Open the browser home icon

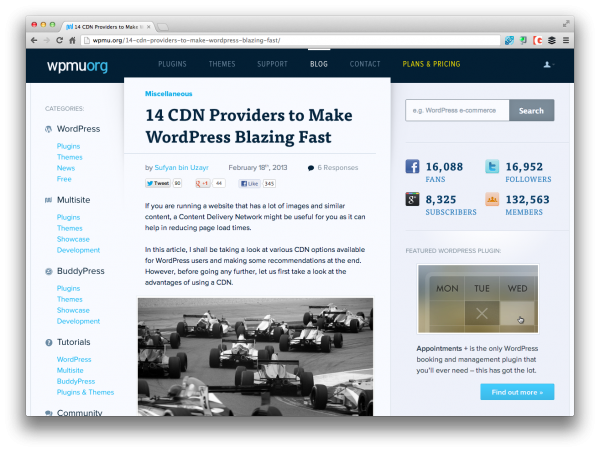tap(72, 40)
